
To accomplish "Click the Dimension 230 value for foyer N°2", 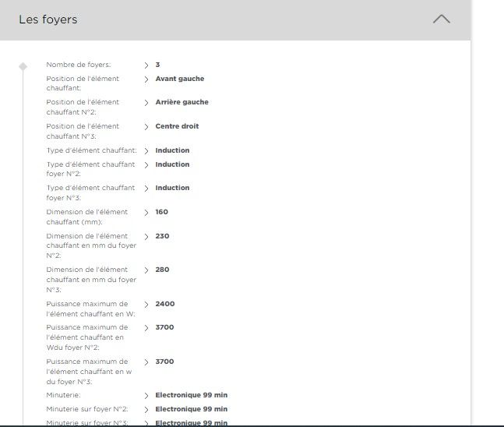I will pyautogui.click(x=162, y=236).
